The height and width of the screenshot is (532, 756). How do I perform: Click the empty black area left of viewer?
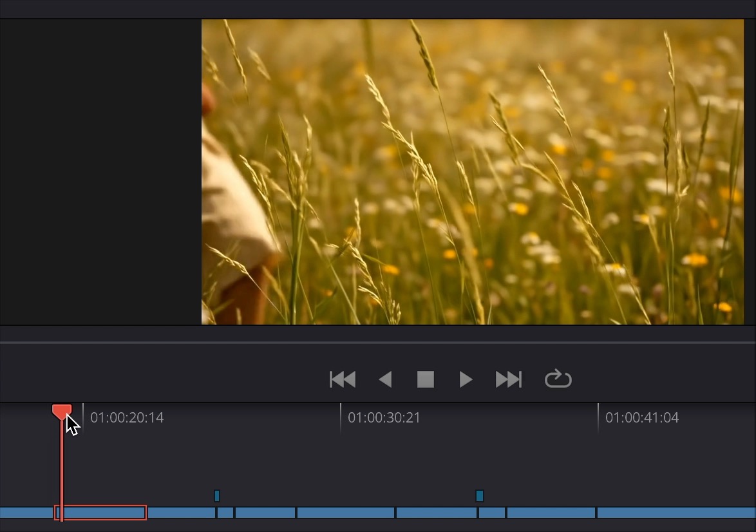pos(100,171)
